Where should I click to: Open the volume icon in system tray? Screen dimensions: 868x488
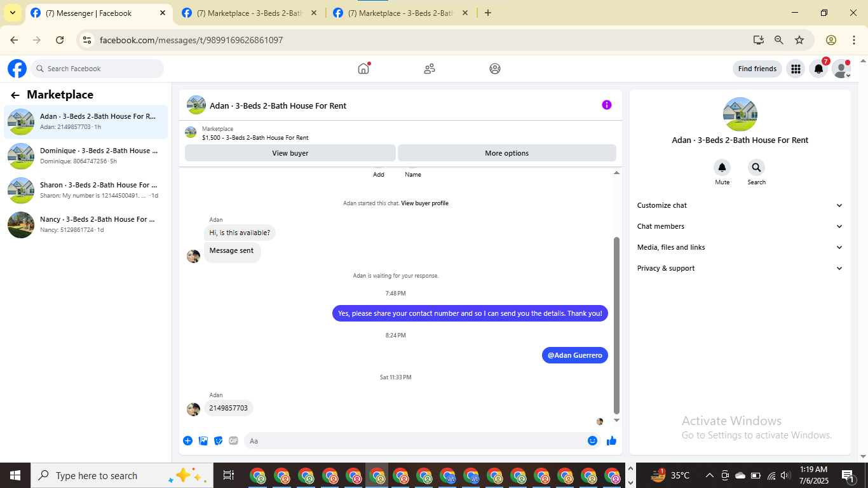pyautogui.click(x=786, y=475)
